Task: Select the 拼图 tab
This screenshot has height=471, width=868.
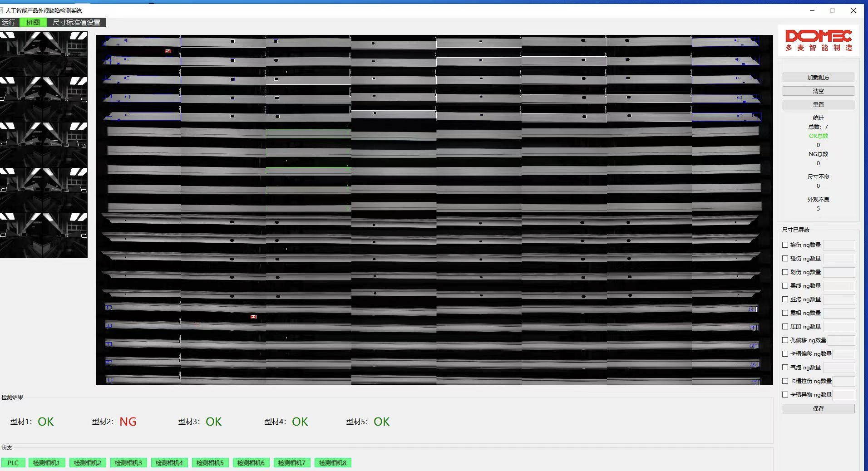Action: click(x=33, y=22)
